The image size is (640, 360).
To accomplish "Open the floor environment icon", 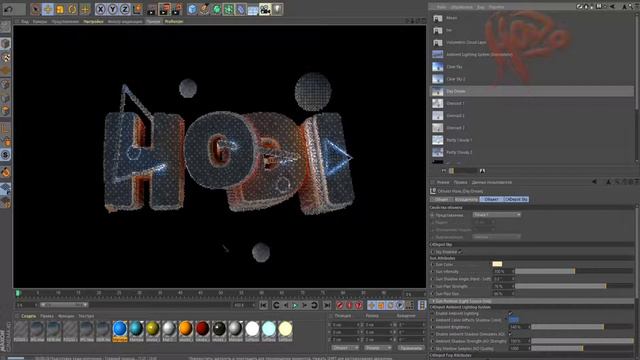I will tap(253, 9).
